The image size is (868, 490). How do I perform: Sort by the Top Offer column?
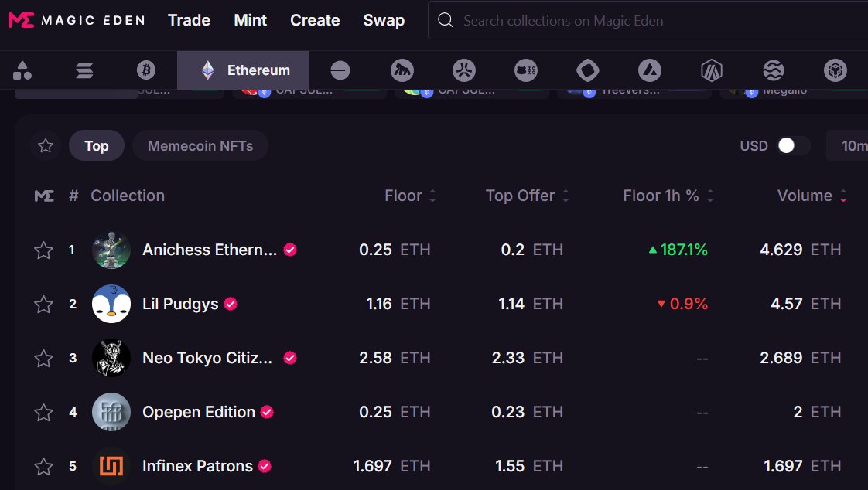click(x=527, y=196)
